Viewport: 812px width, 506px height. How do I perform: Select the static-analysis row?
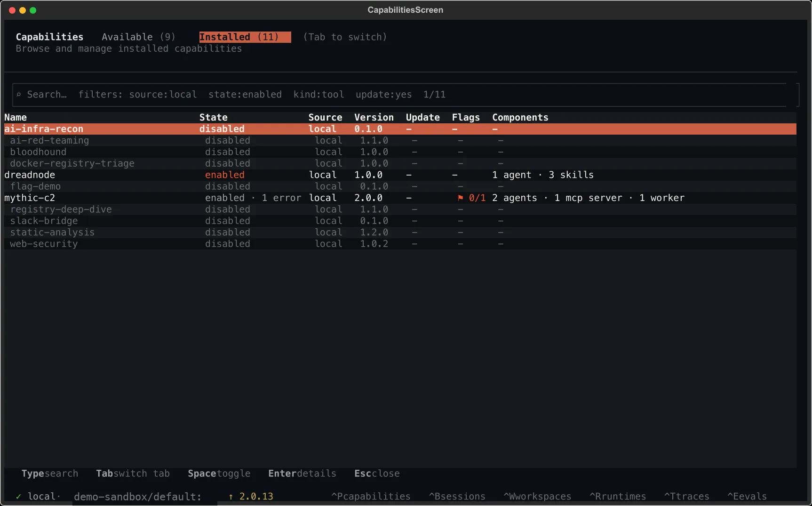[400, 233]
